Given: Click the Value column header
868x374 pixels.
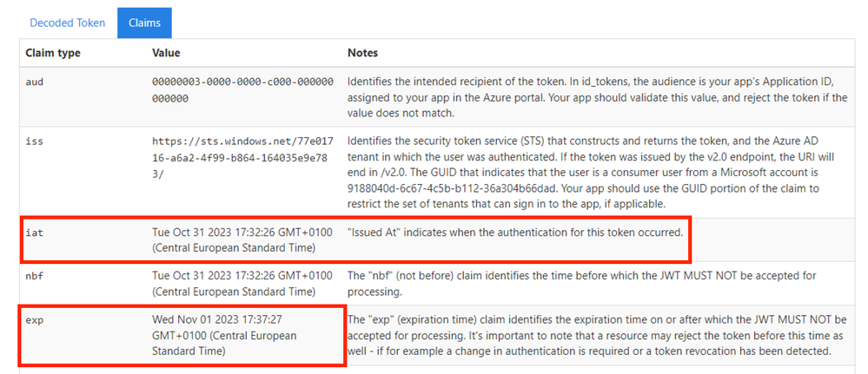Looking at the screenshot, I should 166,53.
